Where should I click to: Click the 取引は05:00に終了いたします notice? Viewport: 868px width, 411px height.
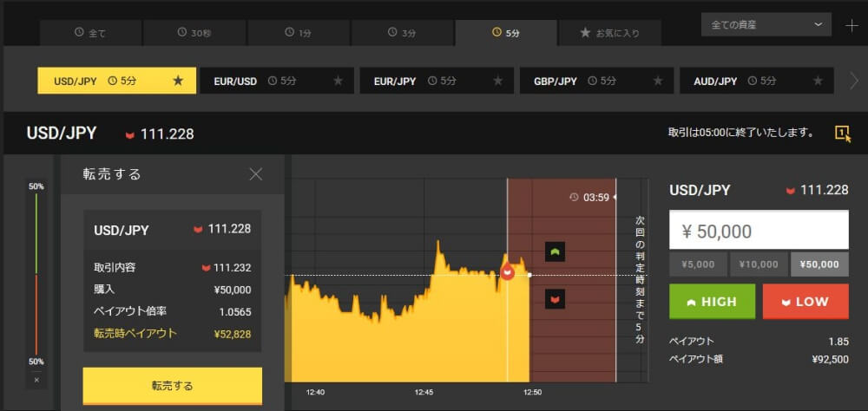tap(740, 133)
